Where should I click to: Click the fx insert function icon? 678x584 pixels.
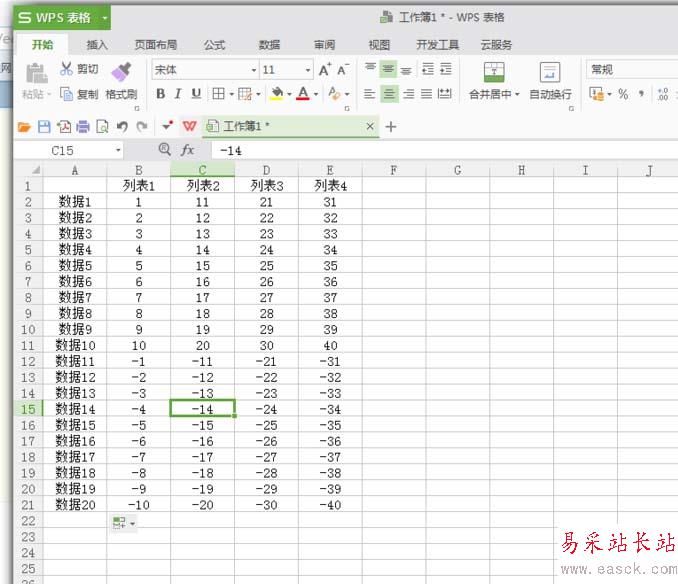(187, 150)
